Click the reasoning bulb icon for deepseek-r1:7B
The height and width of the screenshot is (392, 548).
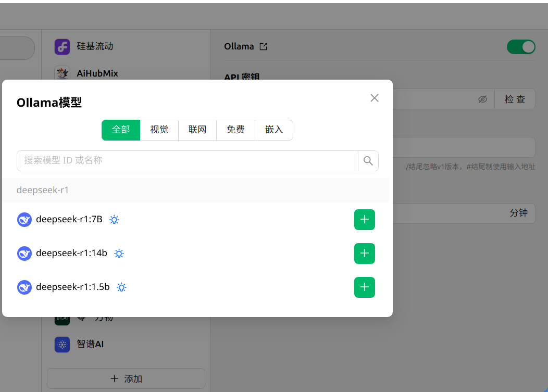114,220
